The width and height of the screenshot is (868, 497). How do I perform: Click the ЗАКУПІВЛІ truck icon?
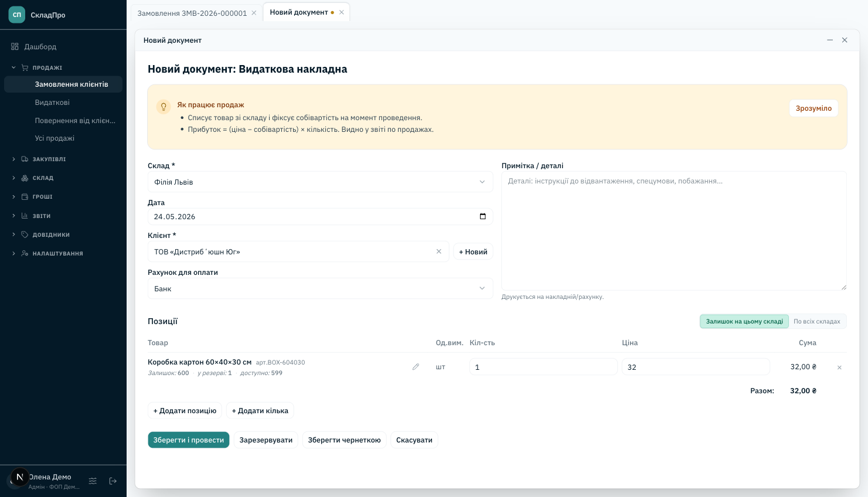25,159
